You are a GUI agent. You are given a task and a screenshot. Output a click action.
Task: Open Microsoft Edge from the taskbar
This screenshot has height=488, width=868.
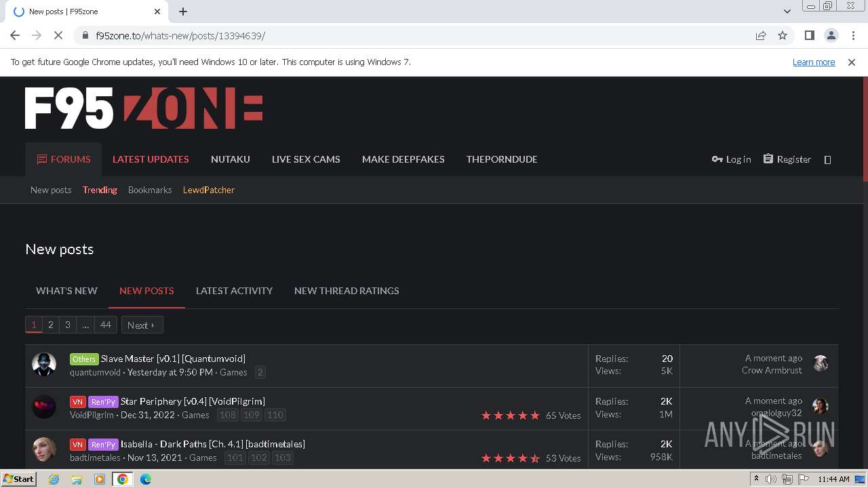(x=146, y=479)
